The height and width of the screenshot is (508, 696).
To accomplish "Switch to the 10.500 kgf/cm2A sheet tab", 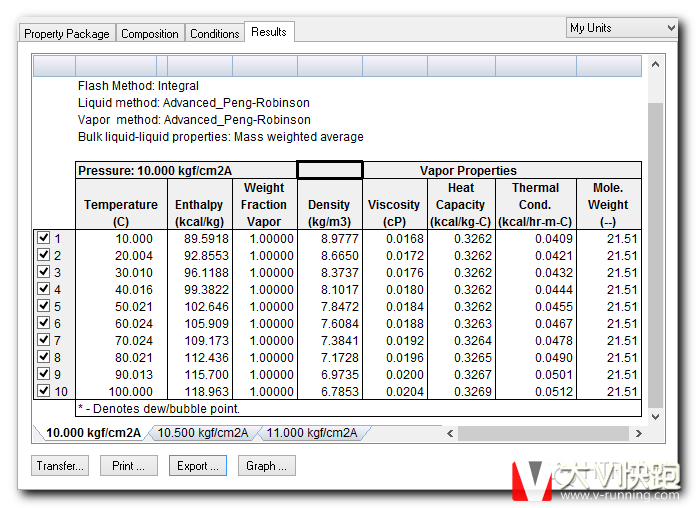I will click(x=203, y=433).
